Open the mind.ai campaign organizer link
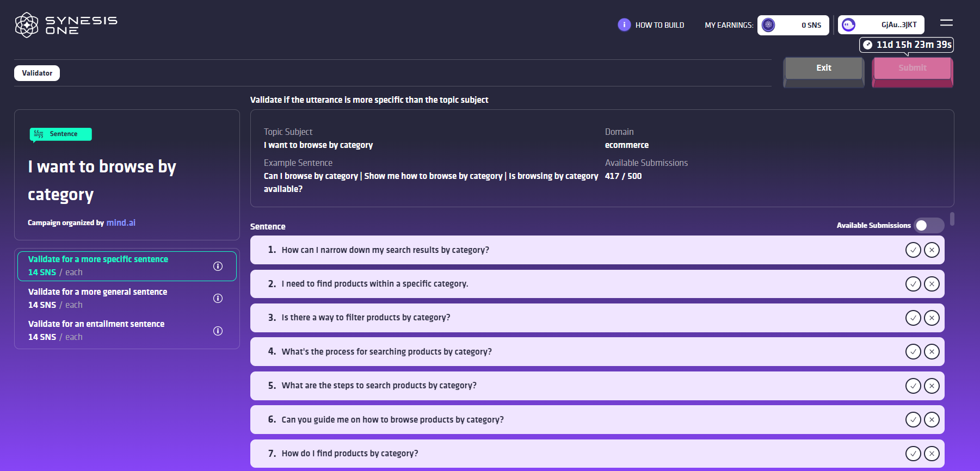The image size is (980, 471). click(x=121, y=222)
